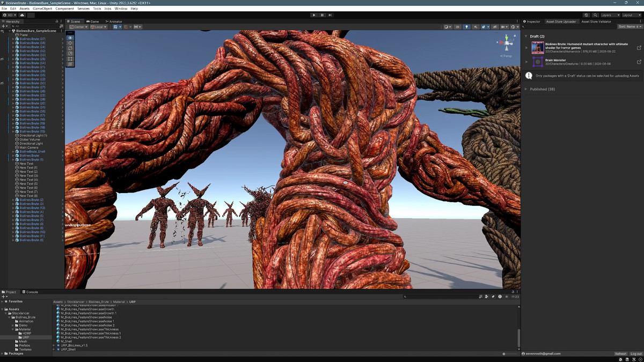Select the Move tool in scene overlay

point(70,43)
